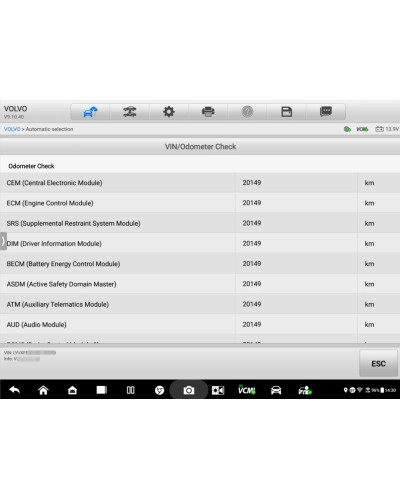Select the SRS (Supplemental Restraint System Module) row

pos(200,223)
